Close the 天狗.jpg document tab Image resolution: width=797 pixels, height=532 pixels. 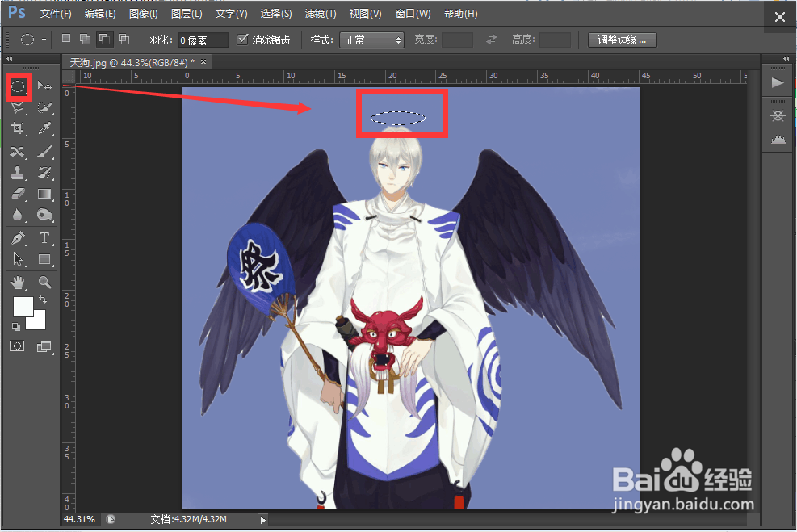203,62
